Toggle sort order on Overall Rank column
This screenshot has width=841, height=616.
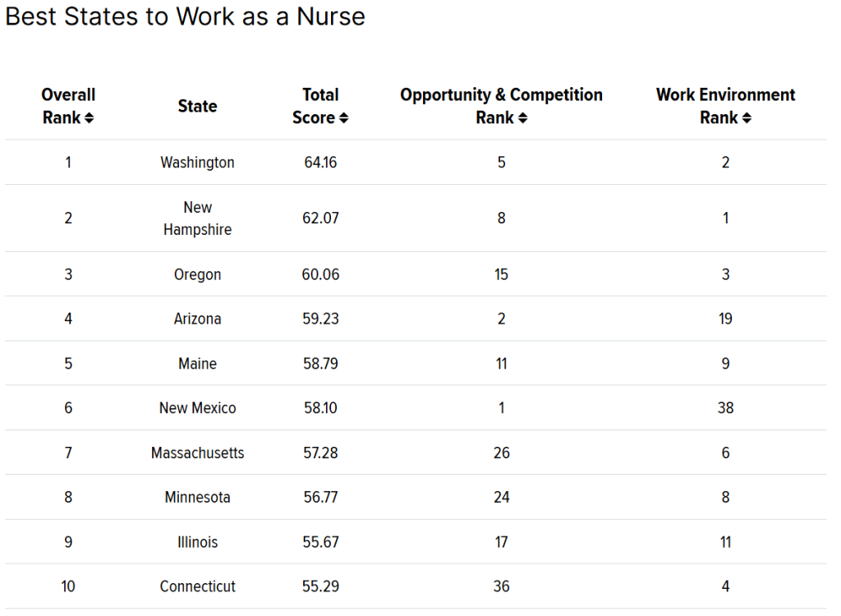point(90,117)
